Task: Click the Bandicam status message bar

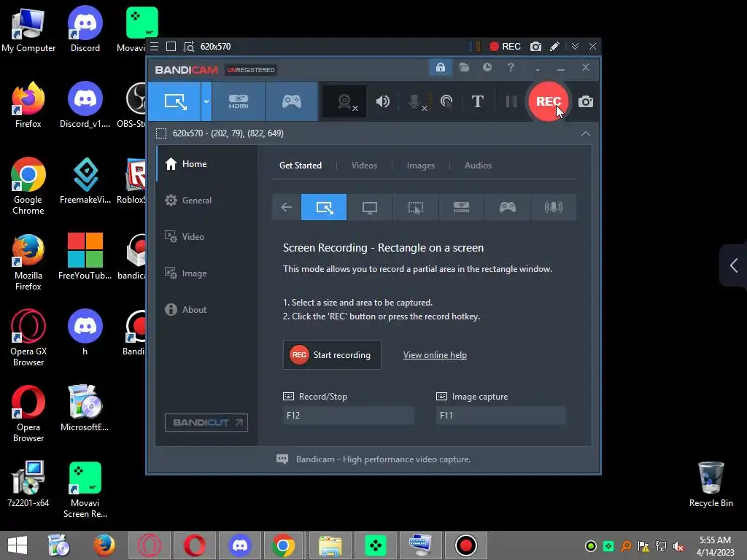Action: [373, 459]
